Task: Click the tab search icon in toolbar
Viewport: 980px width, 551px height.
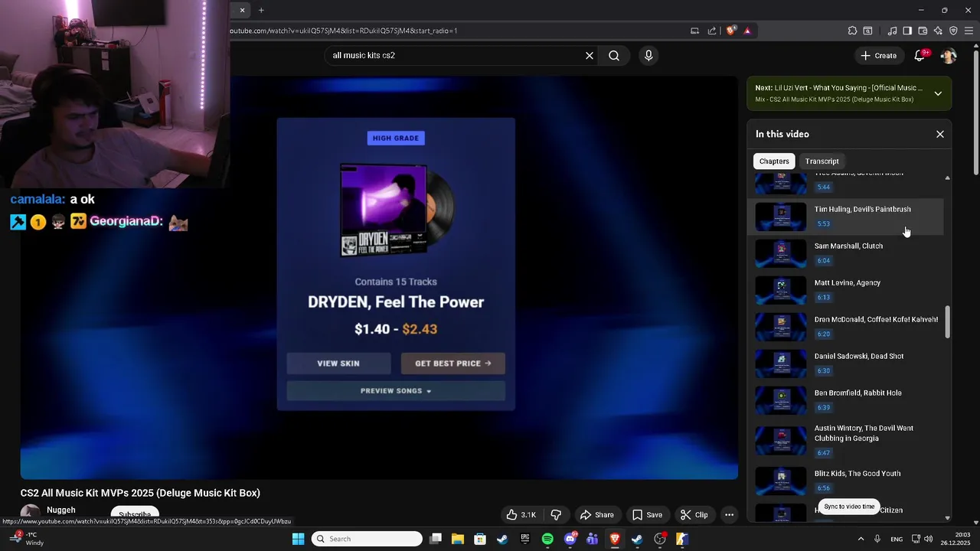Action: tap(867, 31)
